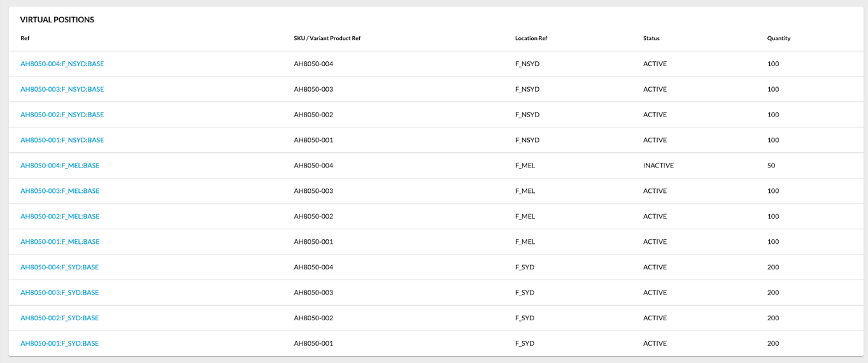Viewport: 868px width, 363px height.
Task: Click the AH8050-003:F_SYD:BASE reference link
Action: [59, 293]
